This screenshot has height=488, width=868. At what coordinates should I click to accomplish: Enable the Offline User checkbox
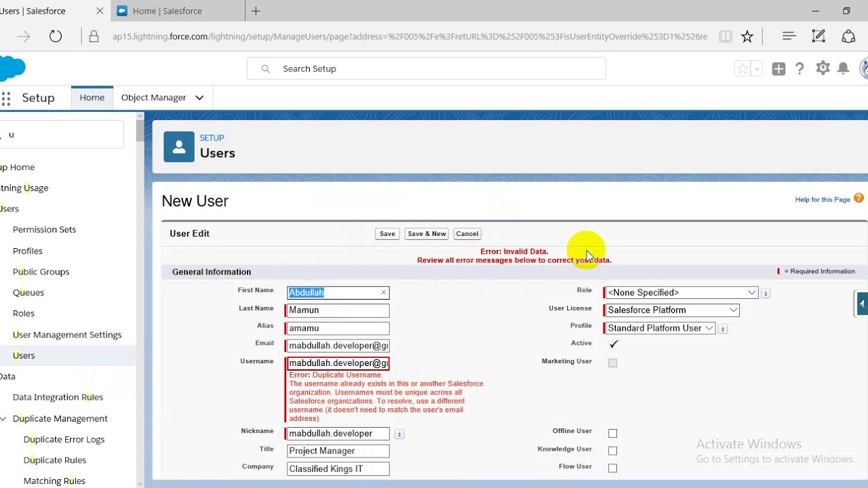point(613,433)
